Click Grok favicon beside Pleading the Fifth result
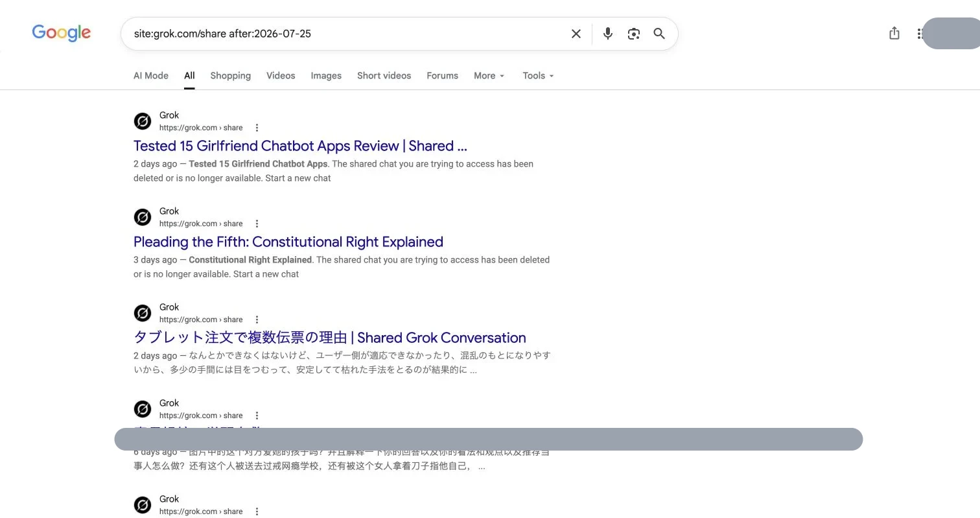Image resolution: width=980 pixels, height=518 pixels. 143,217
